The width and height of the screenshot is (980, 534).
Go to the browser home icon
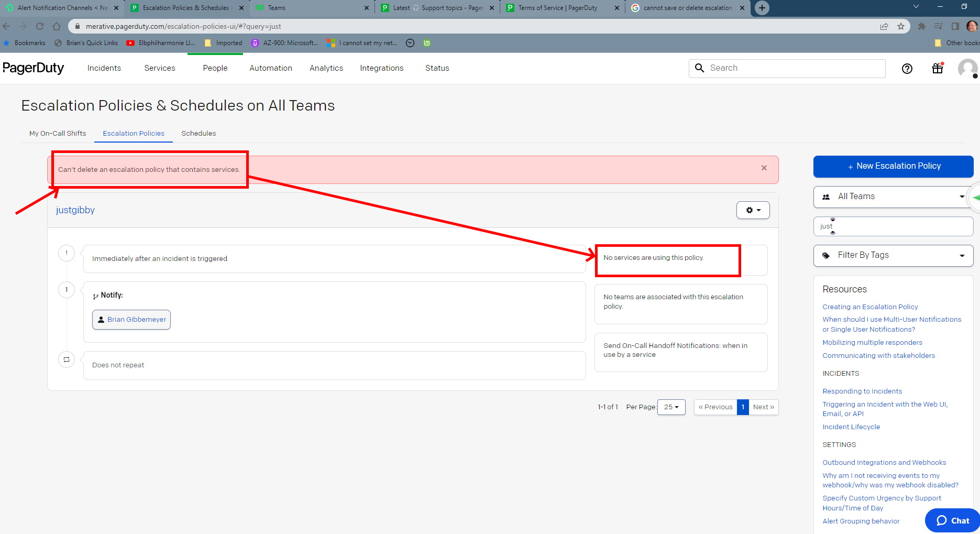[57, 26]
